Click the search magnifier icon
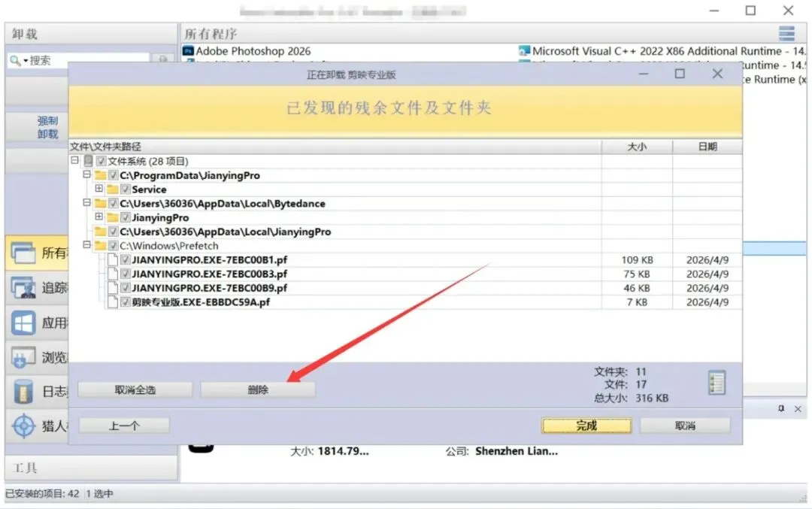 click(15, 61)
